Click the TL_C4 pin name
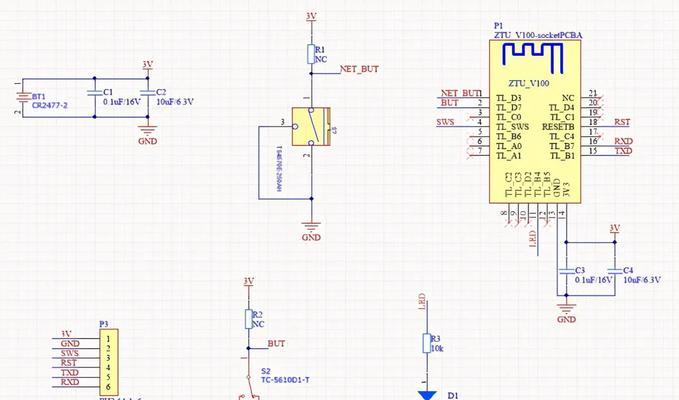The height and width of the screenshot is (400, 679). pyautogui.click(x=562, y=137)
